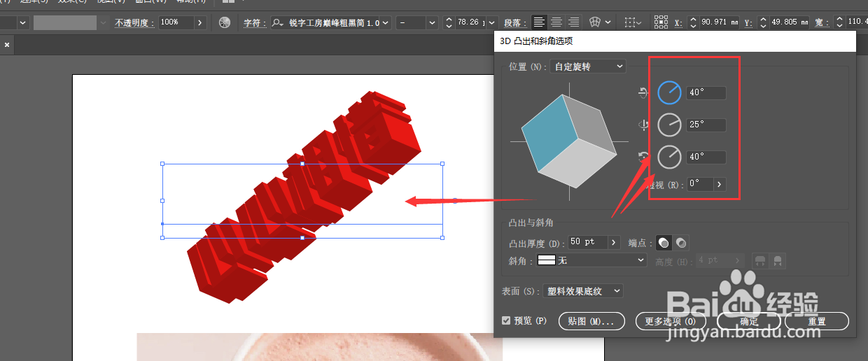Click the width stepper arrows
The width and height of the screenshot is (868, 361).
coord(840,23)
